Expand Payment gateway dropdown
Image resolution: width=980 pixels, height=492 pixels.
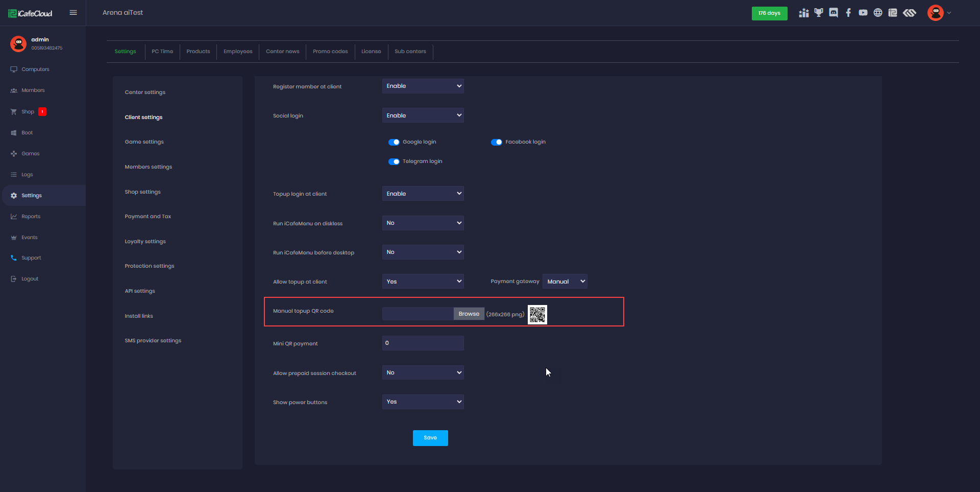click(565, 282)
